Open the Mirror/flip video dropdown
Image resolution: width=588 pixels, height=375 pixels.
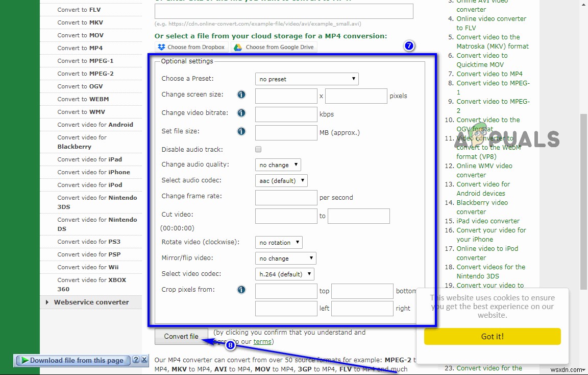pyautogui.click(x=285, y=258)
